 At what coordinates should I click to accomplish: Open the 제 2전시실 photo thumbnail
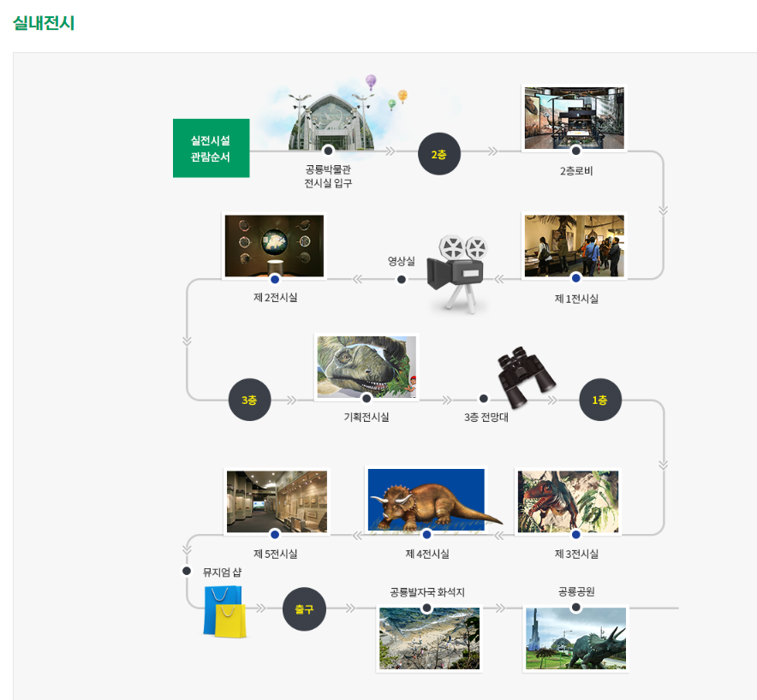point(274,246)
